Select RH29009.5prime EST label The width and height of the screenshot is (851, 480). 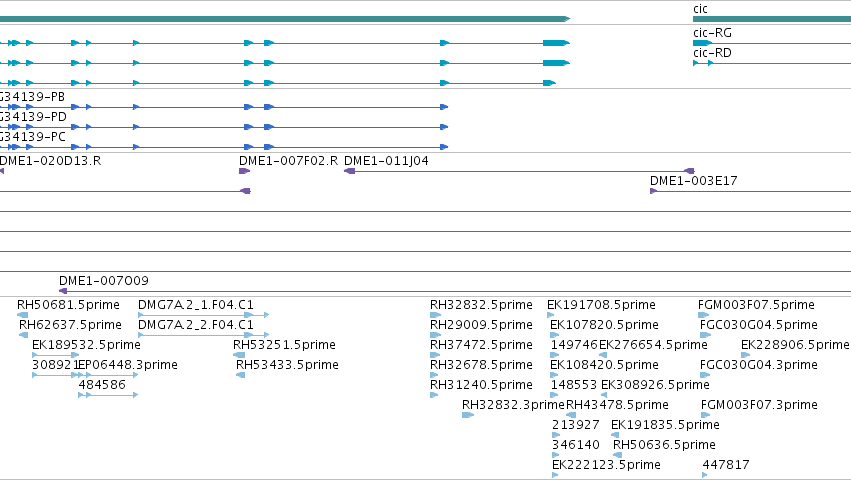[x=481, y=325]
